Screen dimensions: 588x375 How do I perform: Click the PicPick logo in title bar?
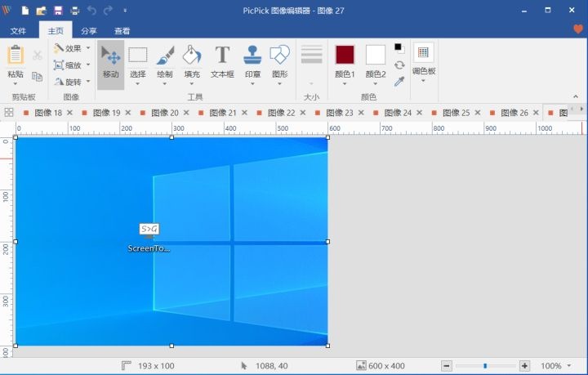point(7,10)
